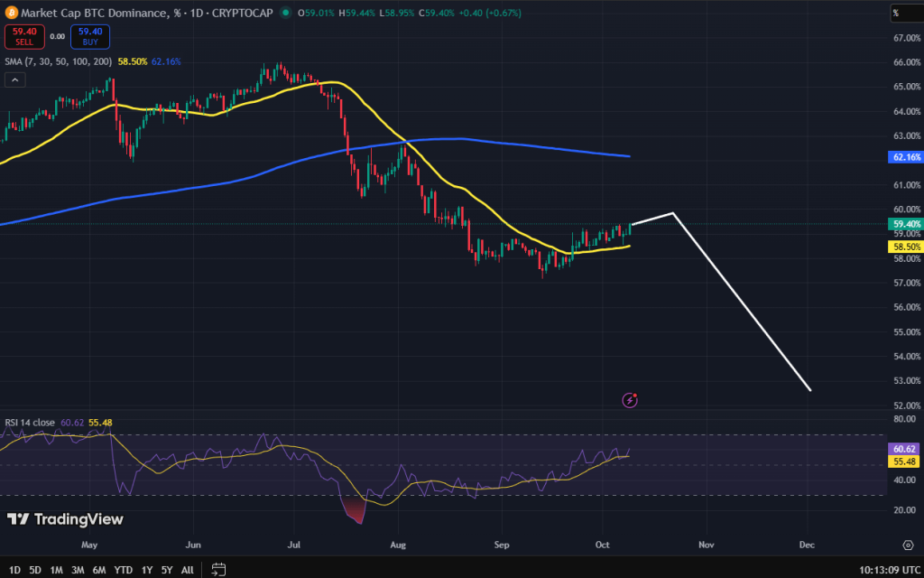The height and width of the screenshot is (578, 924).
Task: Collapse the indicator legend with chevron
Action: [14, 80]
